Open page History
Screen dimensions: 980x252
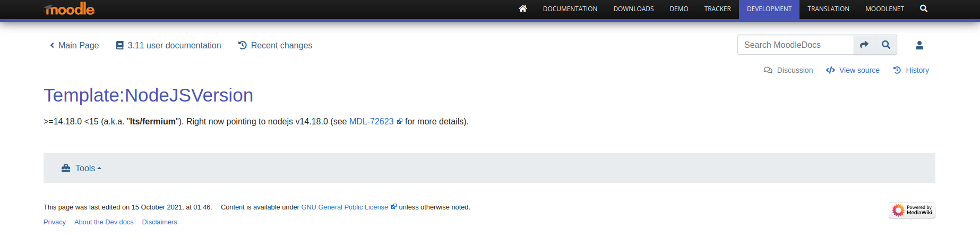click(x=911, y=70)
